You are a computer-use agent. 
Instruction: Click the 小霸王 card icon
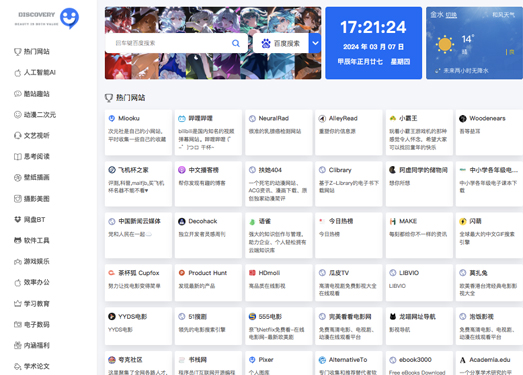[393, 118]
